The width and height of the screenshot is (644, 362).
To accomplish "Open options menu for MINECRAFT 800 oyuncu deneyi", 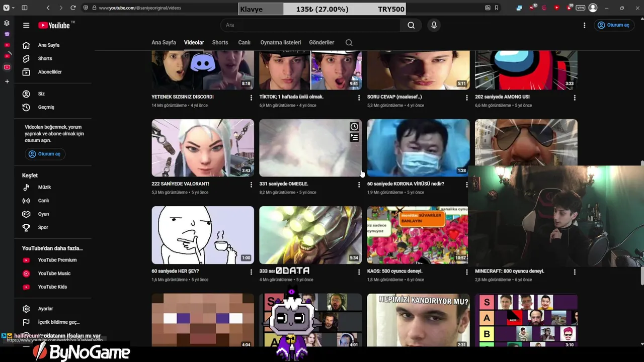I will click(x=574, y=271).
